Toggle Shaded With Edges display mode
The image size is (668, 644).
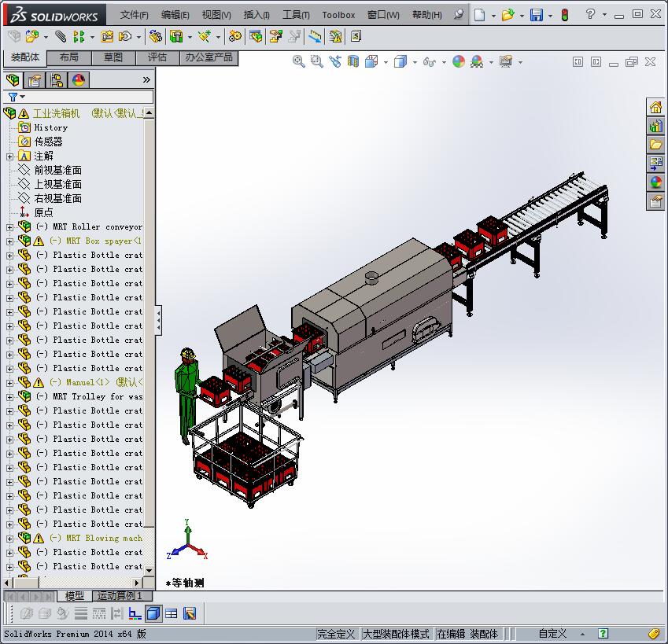click(x=401, y=62)
